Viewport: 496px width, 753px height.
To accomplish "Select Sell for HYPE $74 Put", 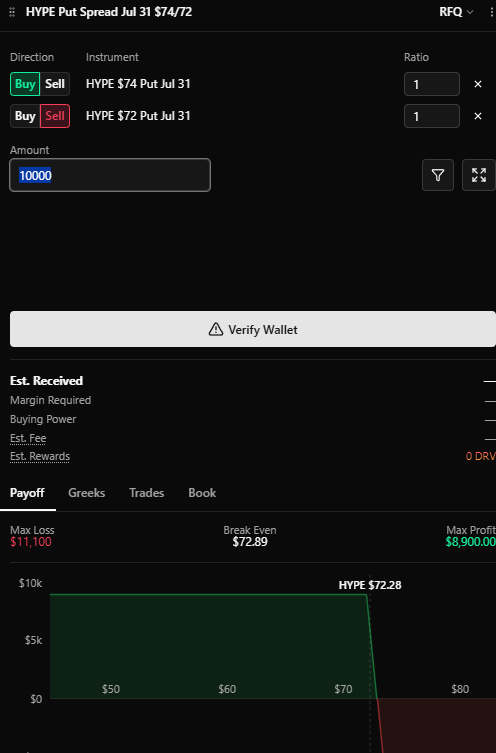I will tap(55, 84).
